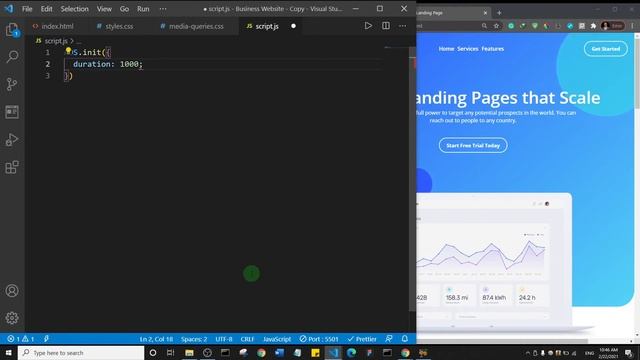Open the View menu

coord(104,9)
